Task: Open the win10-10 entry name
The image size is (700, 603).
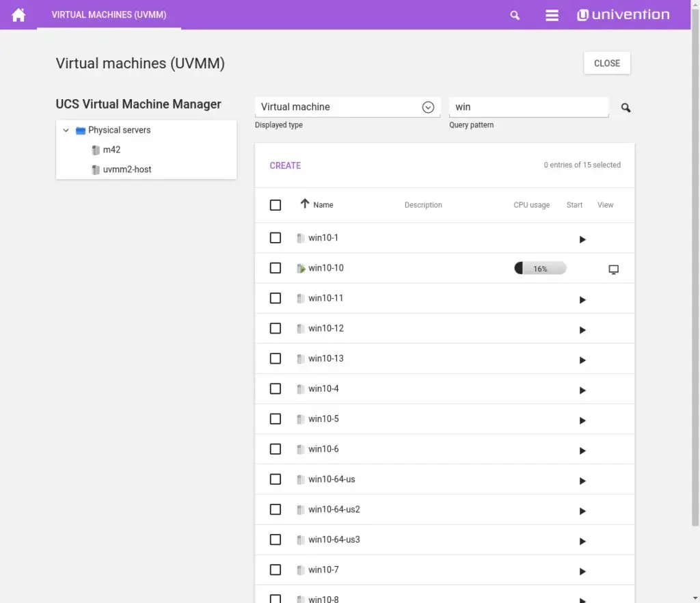Action: [326, 268]
